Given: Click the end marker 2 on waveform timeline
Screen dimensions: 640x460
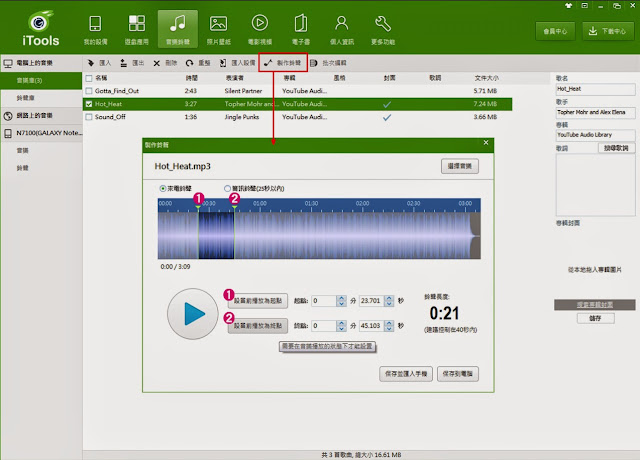Looking at the screenshot, I should tap(234, 199).
